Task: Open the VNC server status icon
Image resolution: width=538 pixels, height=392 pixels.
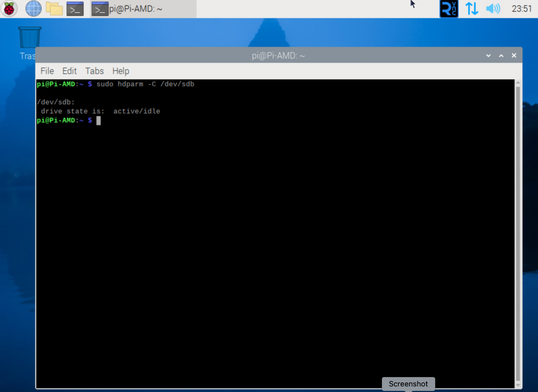Action: 449,9
